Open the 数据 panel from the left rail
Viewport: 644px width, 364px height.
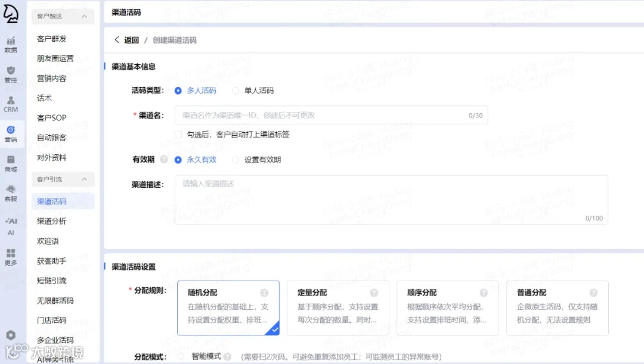point(11,43)
